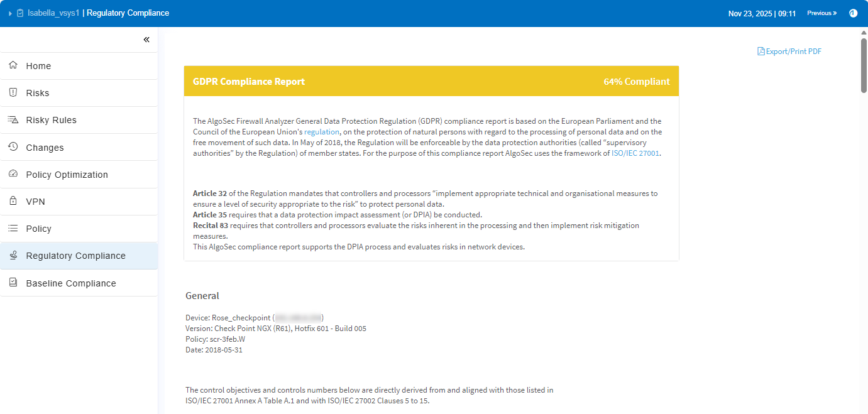Click the vertical scrollbar thumb

tap(864, 66)
